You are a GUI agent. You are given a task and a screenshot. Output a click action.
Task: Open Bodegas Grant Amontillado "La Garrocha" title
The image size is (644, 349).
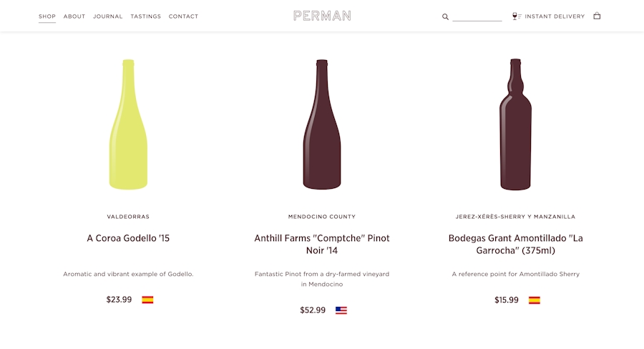click(515, 245)
